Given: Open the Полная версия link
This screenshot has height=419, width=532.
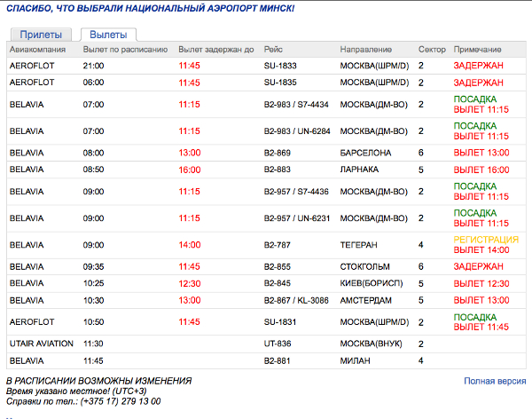Looking at the screenshot, I should pyautogui.click(x=493, y=381).
